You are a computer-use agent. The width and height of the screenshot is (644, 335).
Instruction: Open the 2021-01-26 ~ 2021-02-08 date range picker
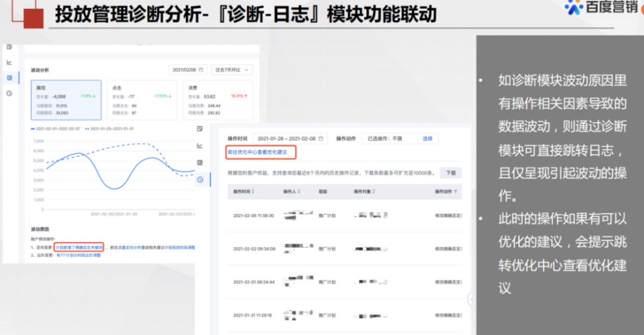coord(290,138)
